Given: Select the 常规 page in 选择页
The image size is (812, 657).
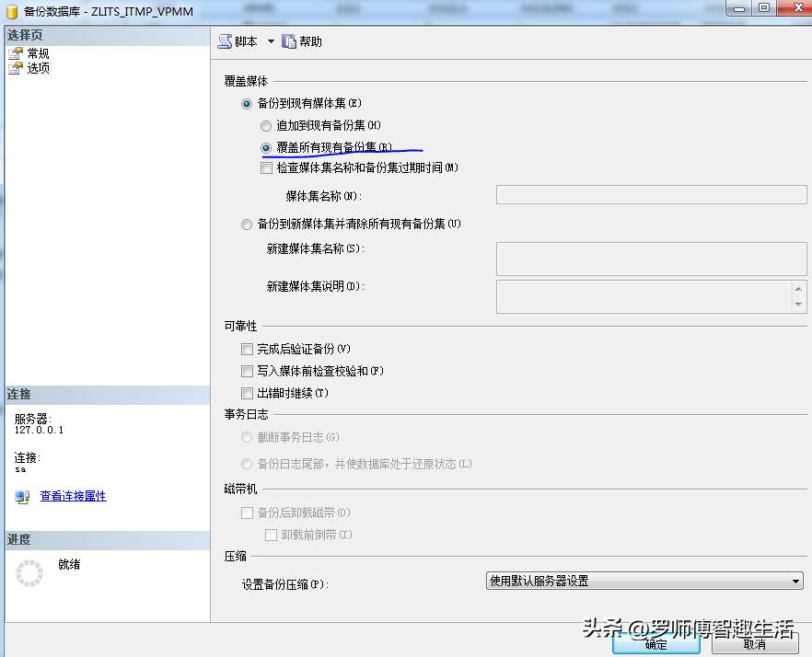Looking at the screenshot, I should [37, 52].
